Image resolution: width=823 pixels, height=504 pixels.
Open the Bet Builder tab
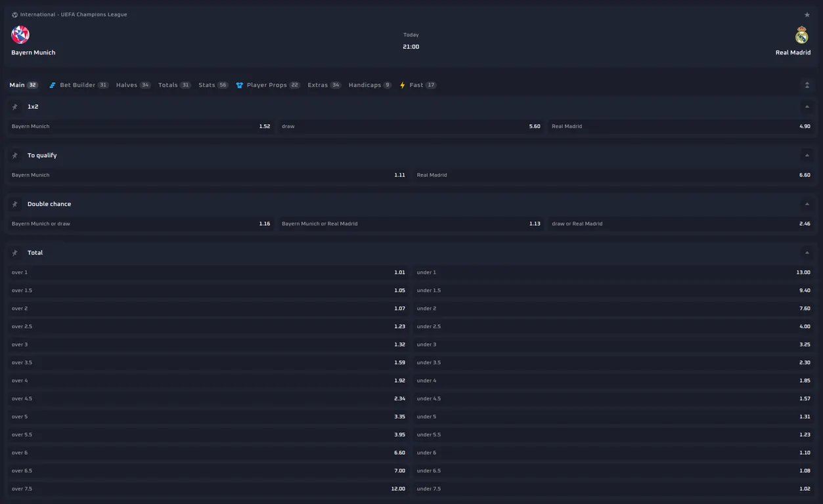[79, 85]
